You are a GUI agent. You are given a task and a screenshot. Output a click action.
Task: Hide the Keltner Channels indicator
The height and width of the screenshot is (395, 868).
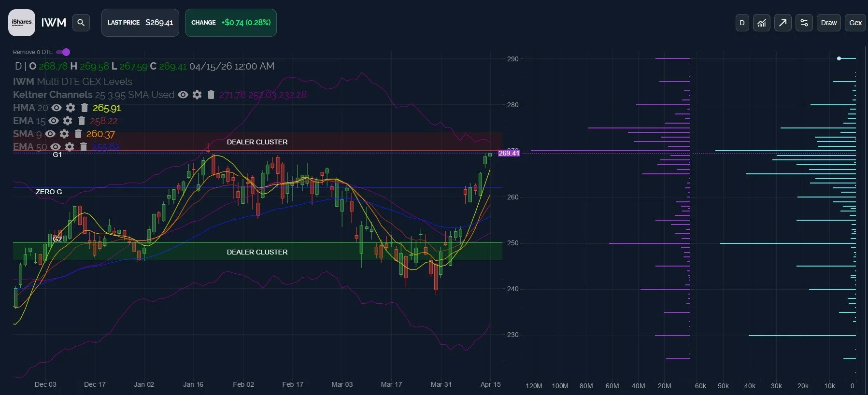(x=183, y=95)
